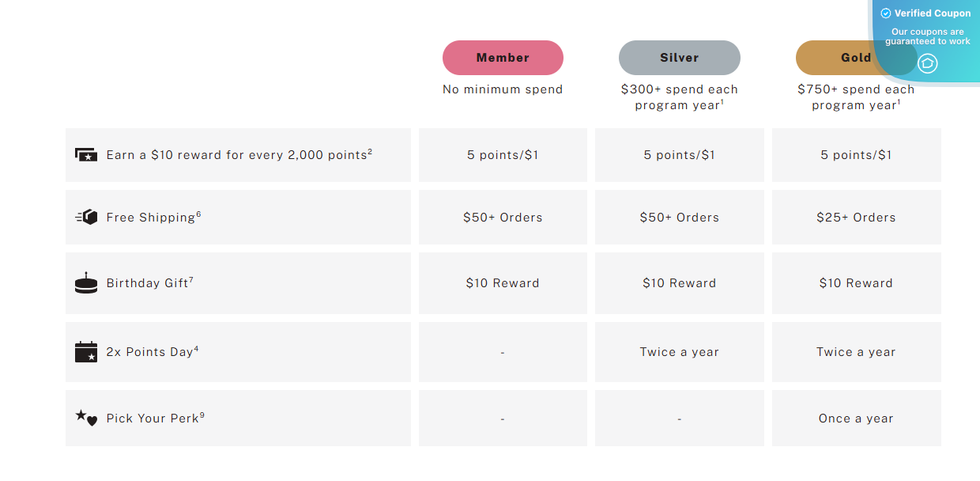The image size is (980, 481).
Task: Click the Verified Coupon banner text
Action: (x=933, y=13)
